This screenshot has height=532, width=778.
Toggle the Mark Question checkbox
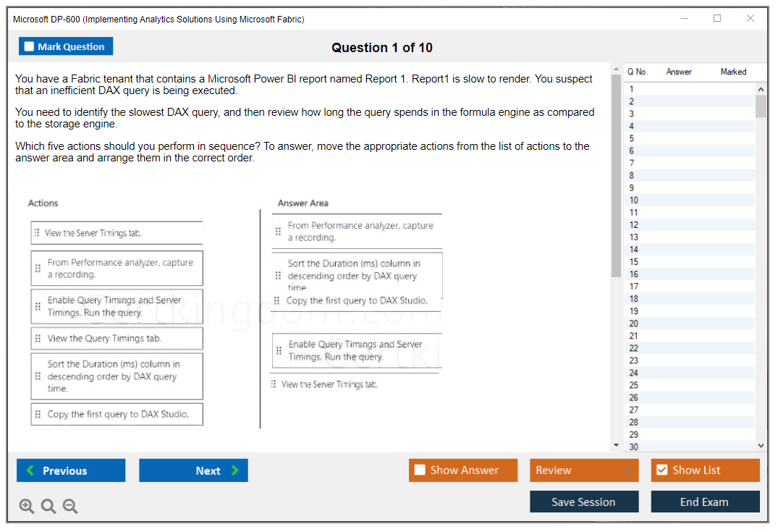pos(30,46)
